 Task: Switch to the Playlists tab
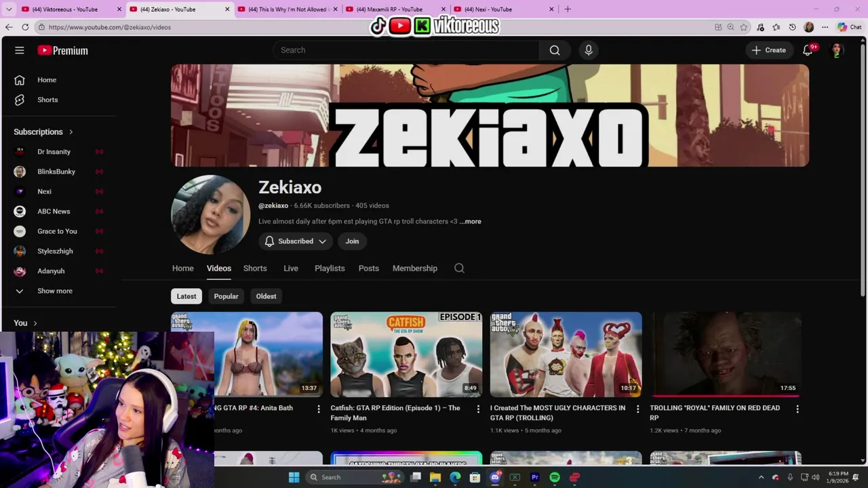330,268
